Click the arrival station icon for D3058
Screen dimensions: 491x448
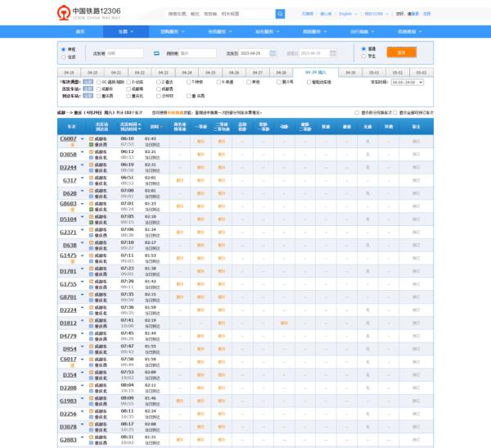pos(92,156)
